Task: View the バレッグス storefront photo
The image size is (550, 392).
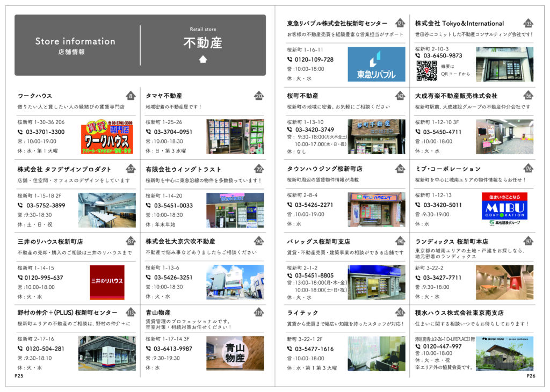Action: pyautogui.click(x=377, y=282)
